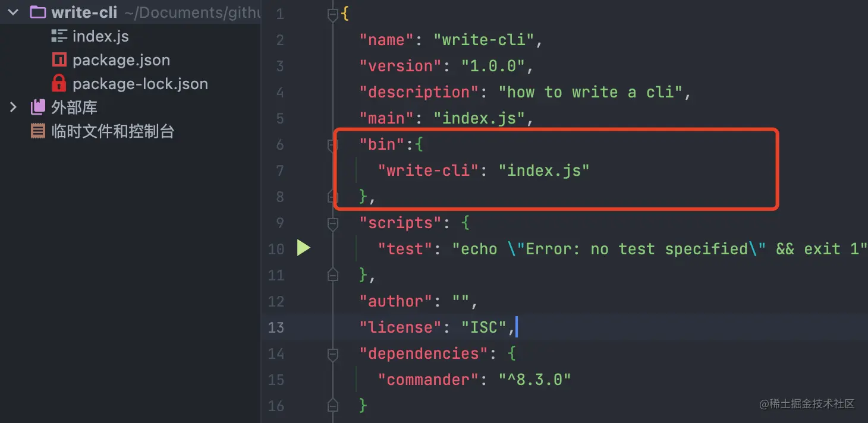Collapse the write-cli project folder chevron
Image resolution: width=868 pixels, height=423 pixels.
point(13,12)
